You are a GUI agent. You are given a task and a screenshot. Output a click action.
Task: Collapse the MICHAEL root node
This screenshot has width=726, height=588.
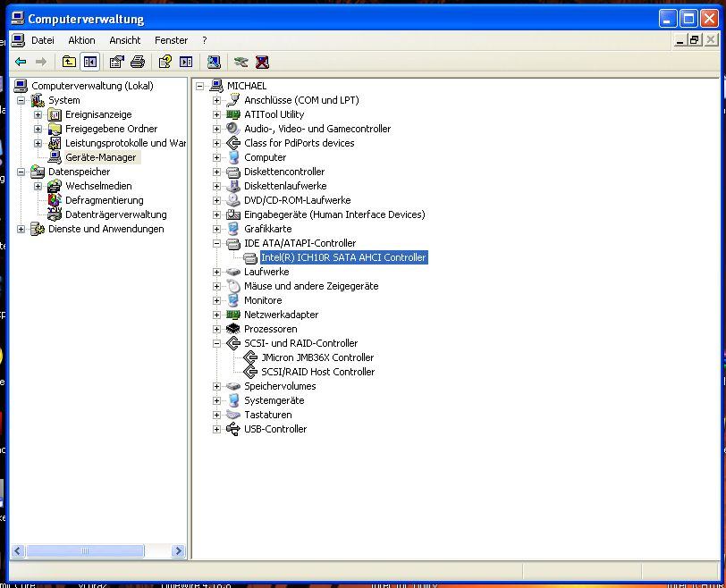tap(199, 86)
